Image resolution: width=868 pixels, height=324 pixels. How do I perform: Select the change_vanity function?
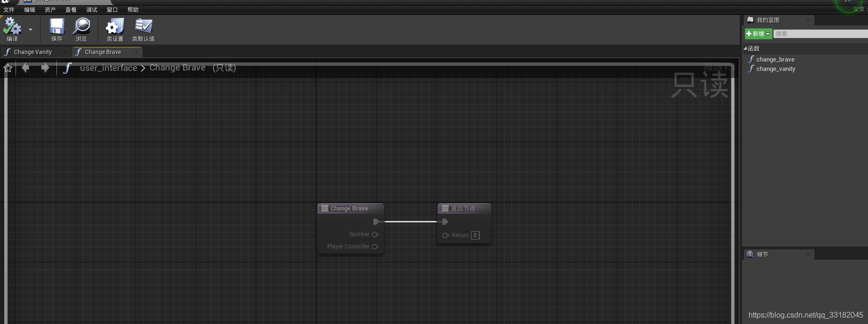pyautogui.click(x=776, y=69)
